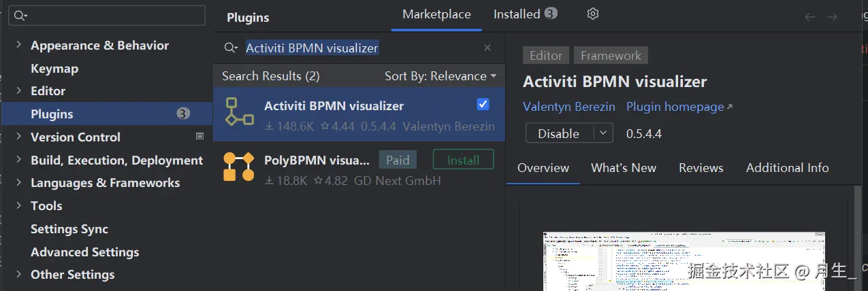Click the settings search magnifier icon
This screenshot has height=291, width=868.
point(20,16)
